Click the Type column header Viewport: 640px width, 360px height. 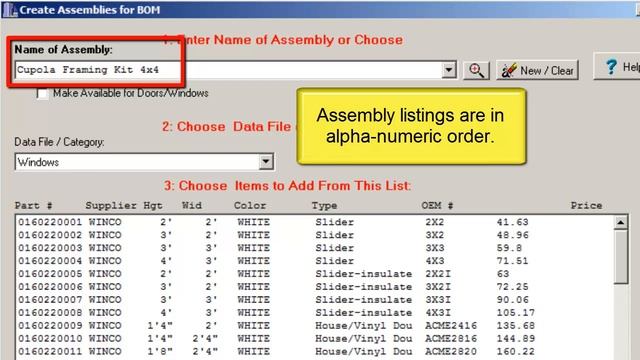pyautogui.click(x=324, y=206)
